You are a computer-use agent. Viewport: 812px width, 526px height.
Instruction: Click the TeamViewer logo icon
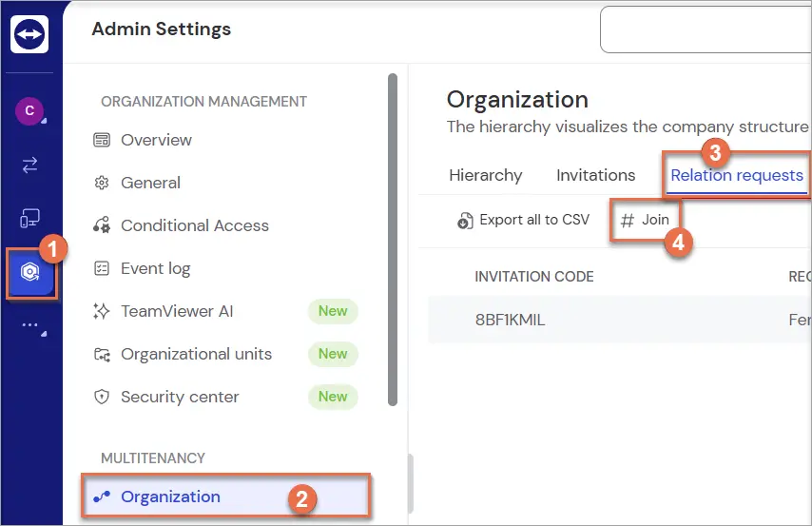coord(29,34)
